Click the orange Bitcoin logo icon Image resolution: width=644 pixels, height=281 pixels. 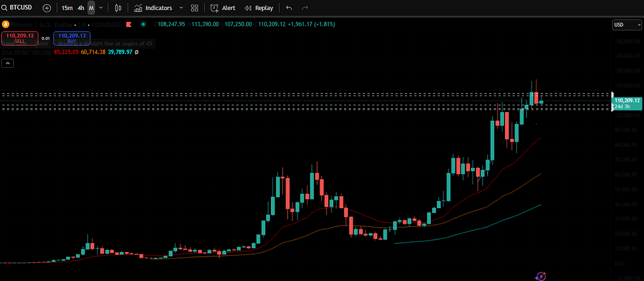(5, 25)
